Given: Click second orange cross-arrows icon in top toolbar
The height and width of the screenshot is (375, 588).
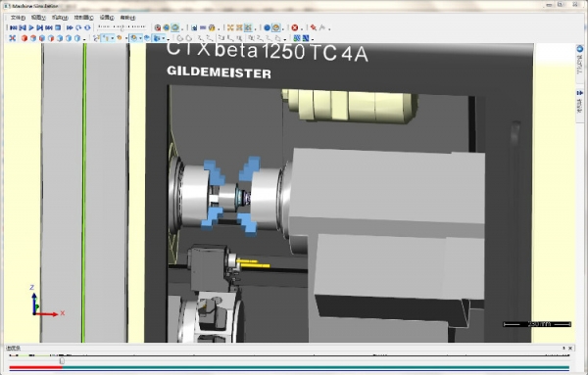Looking at the screenshot, I should [239, 27].
